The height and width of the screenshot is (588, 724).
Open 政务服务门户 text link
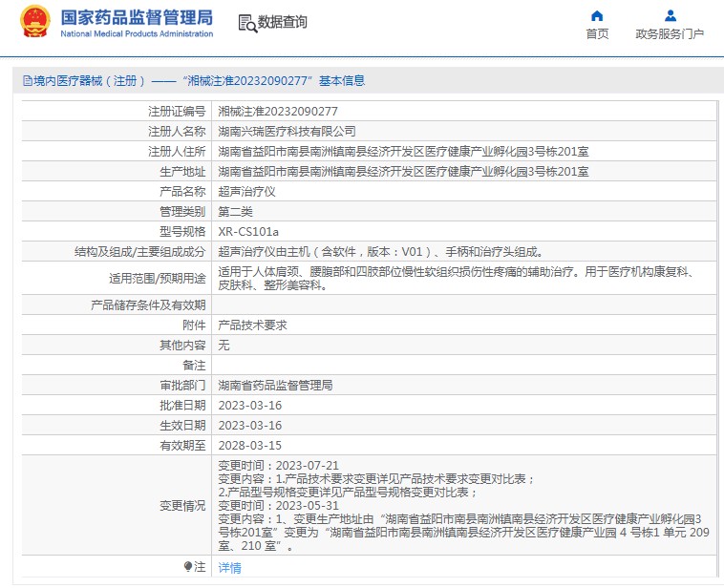[x=670, y=33]
